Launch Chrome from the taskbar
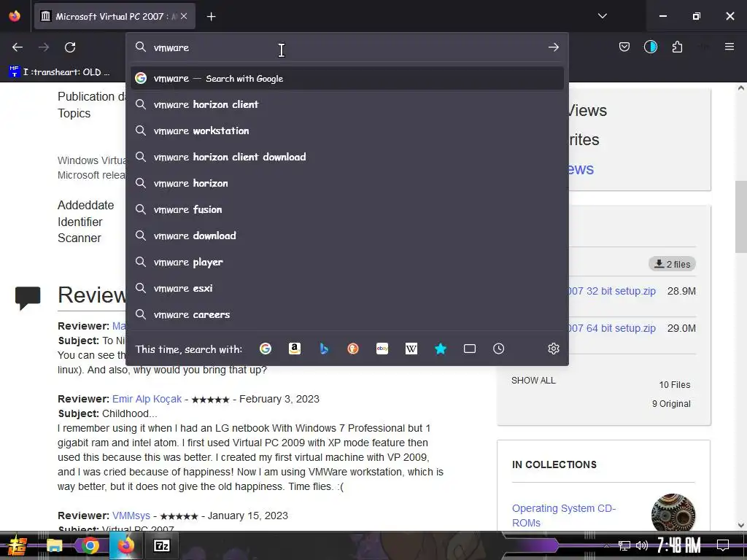747x560 pixels. pyautogui.click(x=90, y=545)
